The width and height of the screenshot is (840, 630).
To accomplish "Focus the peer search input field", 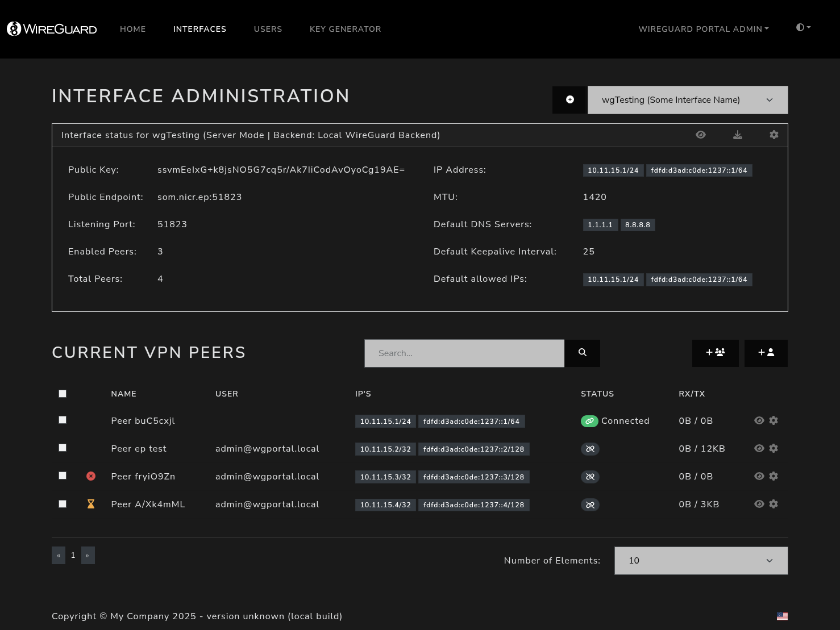I will [464, 353].
